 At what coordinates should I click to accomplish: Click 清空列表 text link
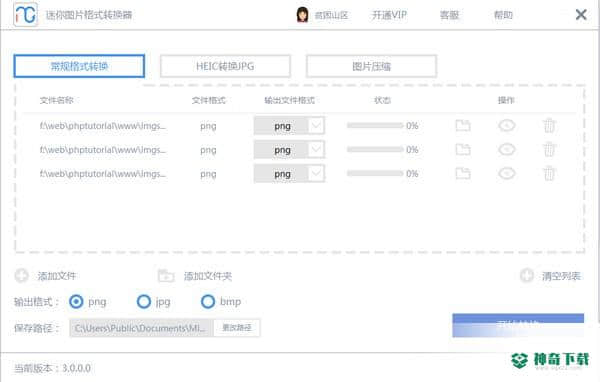561,276
